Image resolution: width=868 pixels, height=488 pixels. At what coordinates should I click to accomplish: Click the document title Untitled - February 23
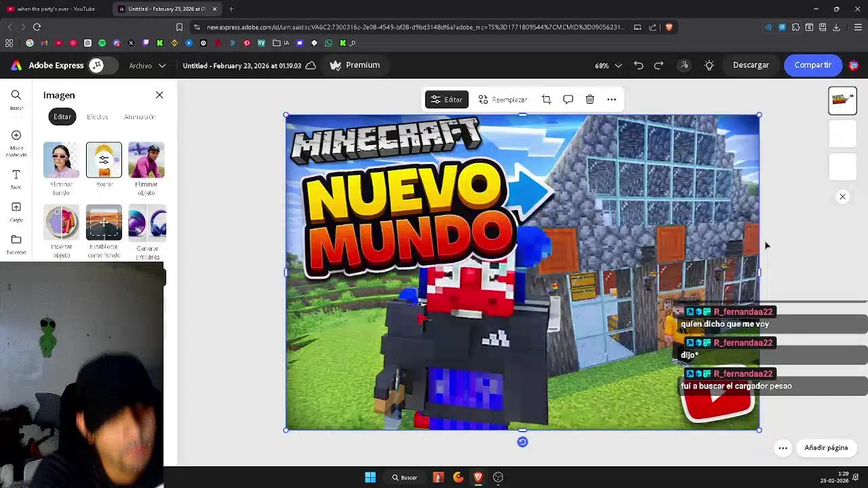pyautogui.click(x=242, y=66)
